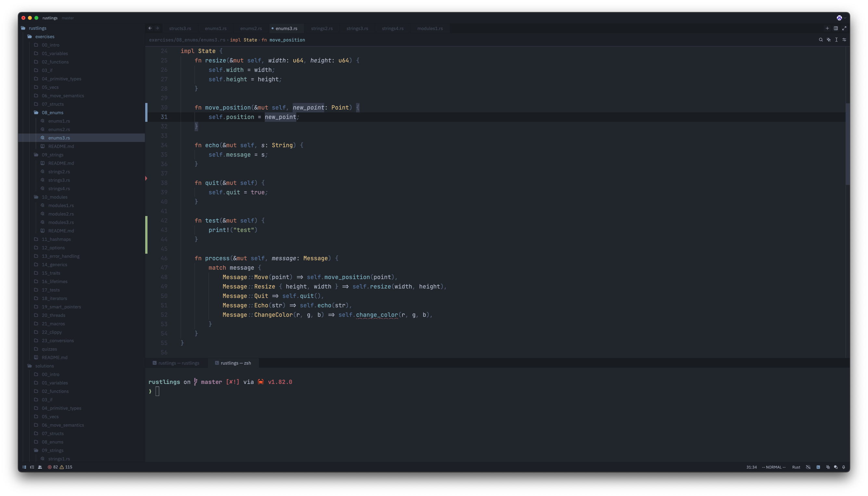The height and width of the screenshot is (496, 868).
Task: Open the rustlings project name in title bar
Action: click(50, 18)
